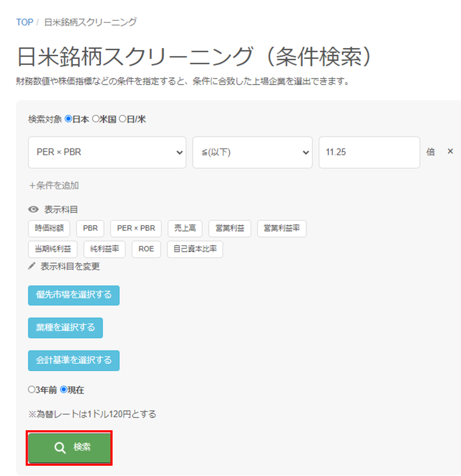Open 会計基準を選択する accounting standard selector

tap(74, 361)
